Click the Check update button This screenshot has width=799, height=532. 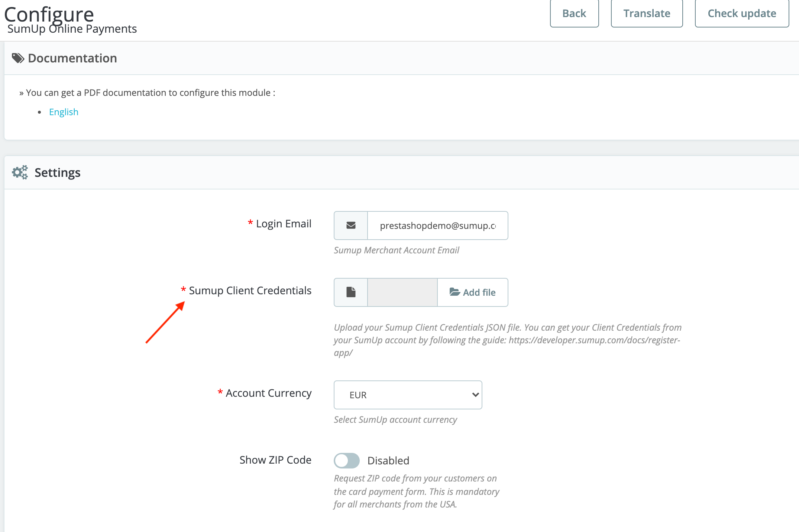click(x=742, y=13)
